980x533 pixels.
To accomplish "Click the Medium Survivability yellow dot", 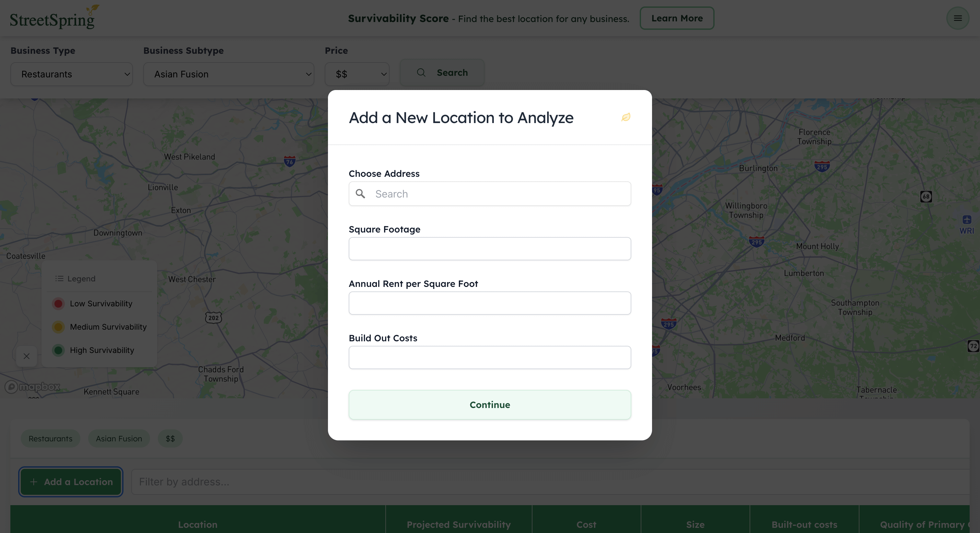I will click(x=58, y=327).
